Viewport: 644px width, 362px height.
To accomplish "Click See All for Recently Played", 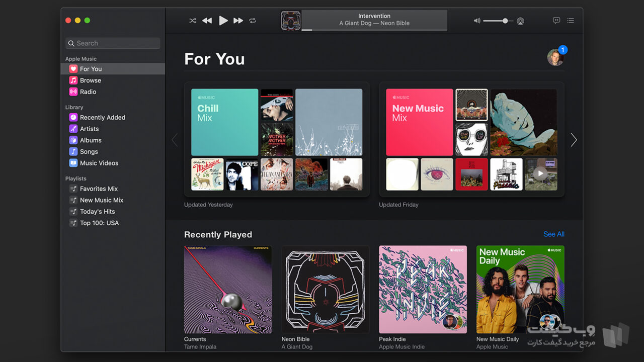I will point(554,234).
